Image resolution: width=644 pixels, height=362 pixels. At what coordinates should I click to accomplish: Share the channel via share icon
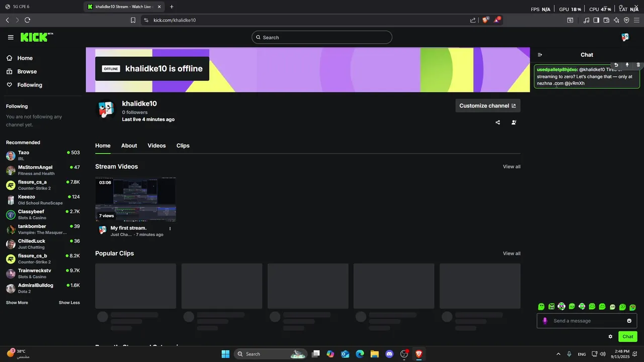[498, 122]
